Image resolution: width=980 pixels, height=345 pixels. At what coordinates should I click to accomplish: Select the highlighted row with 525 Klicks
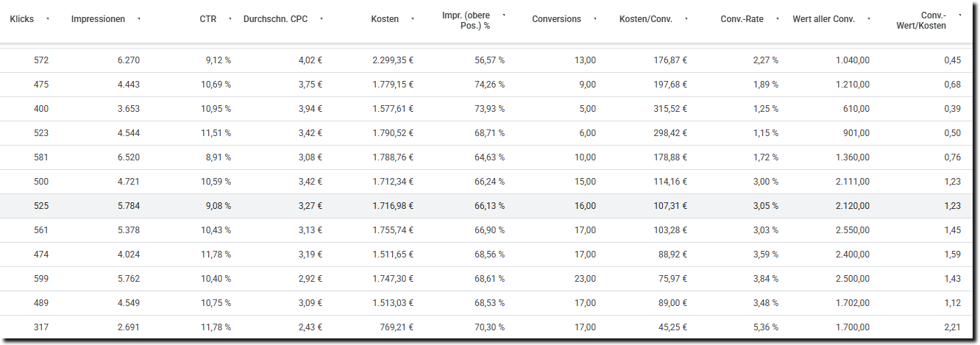[x=490, y=206]
